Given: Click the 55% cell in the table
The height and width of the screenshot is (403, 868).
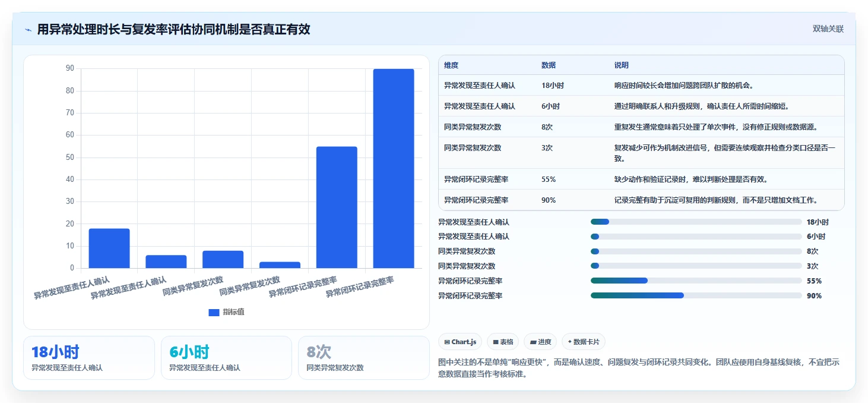Looking at the screenshot, I should (549, 179).
